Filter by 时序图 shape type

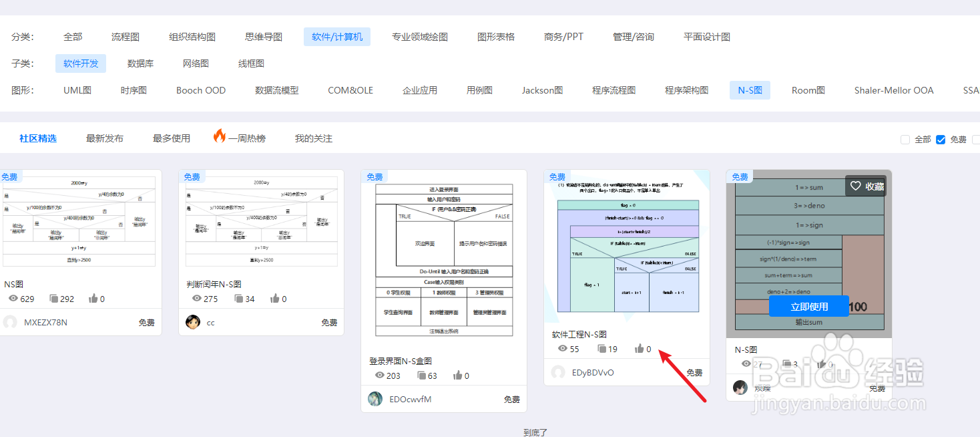click(134, 90)
